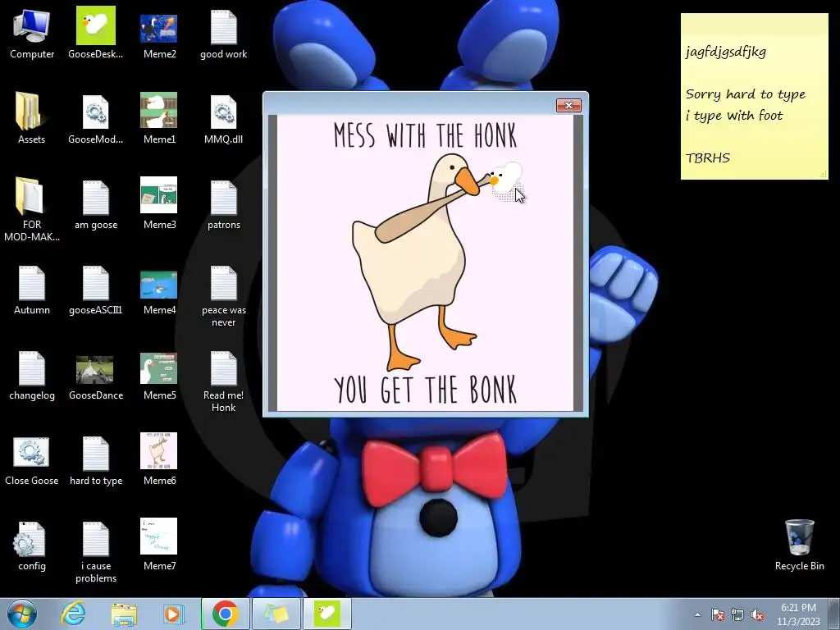
Task: Open the changelog text file
Action: coord(32,374)
